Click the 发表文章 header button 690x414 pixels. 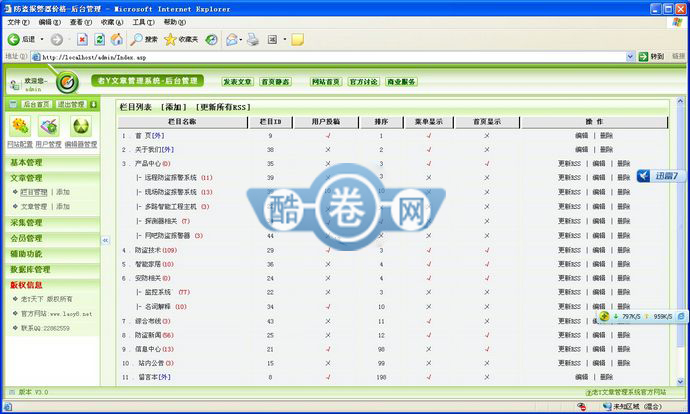coord(237,82)
